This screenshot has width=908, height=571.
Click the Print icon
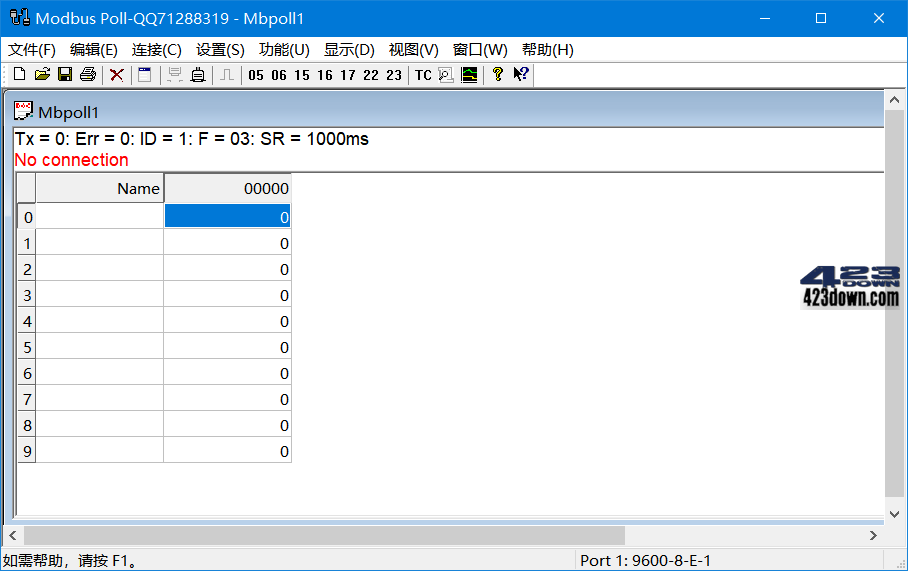click(x=88, y=75)
